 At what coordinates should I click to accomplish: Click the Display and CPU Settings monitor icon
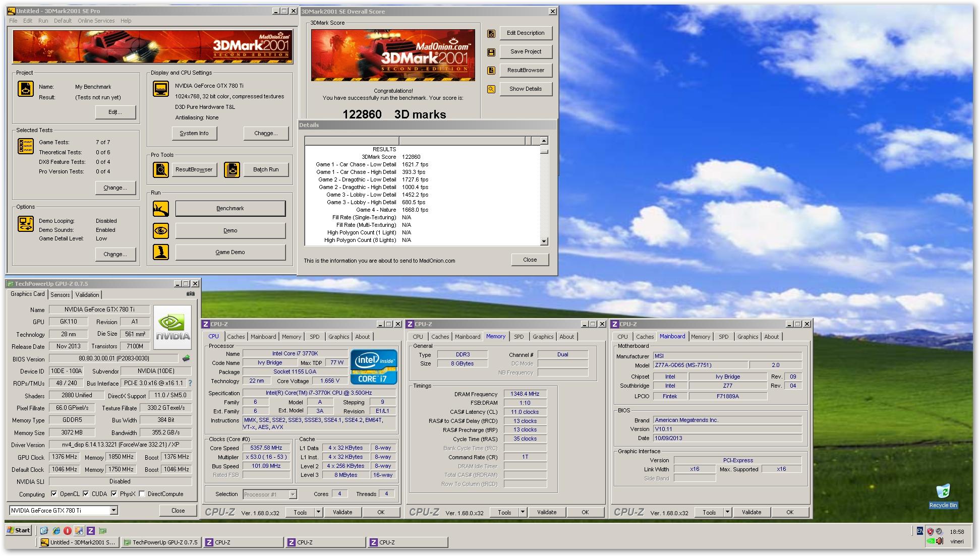pos(160,89)
